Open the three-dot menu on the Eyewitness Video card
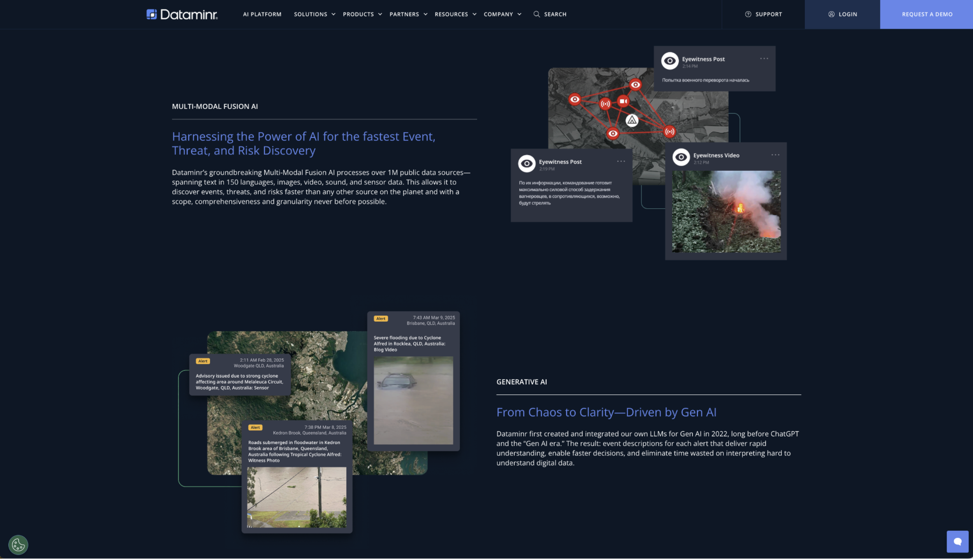The image size is (973, 560). click(x=775, y=155)
